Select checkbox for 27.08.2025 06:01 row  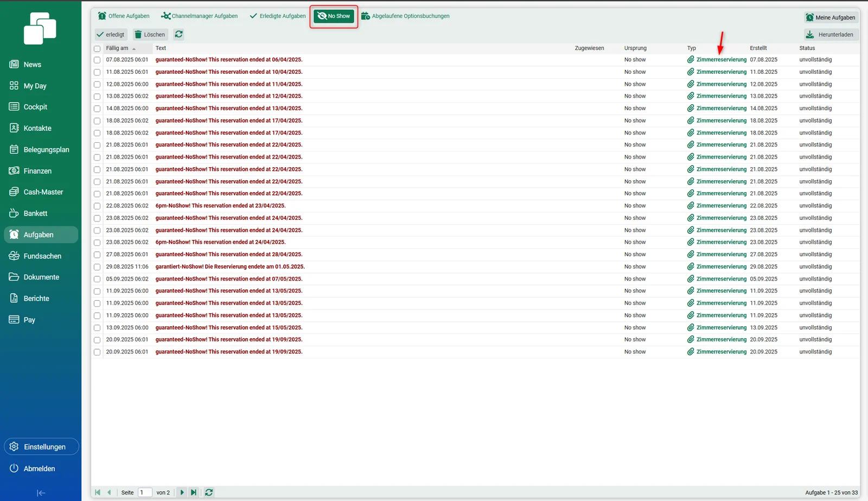(97, 255)
